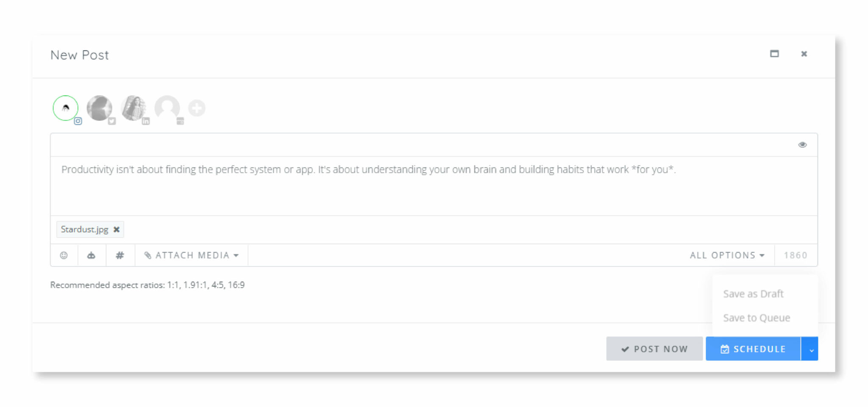
Task: Toggle the LinkedIn account avatar
Action: pos(133,108)
